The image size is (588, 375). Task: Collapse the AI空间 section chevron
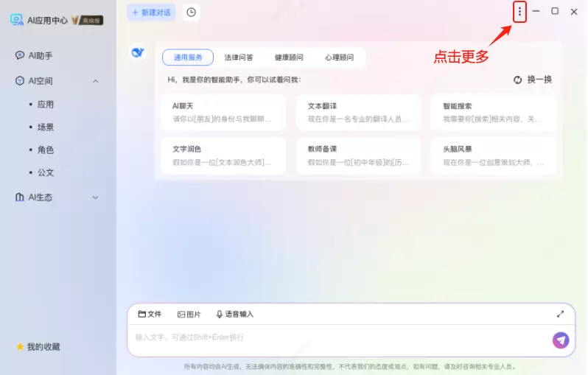(x=96, y=81)
